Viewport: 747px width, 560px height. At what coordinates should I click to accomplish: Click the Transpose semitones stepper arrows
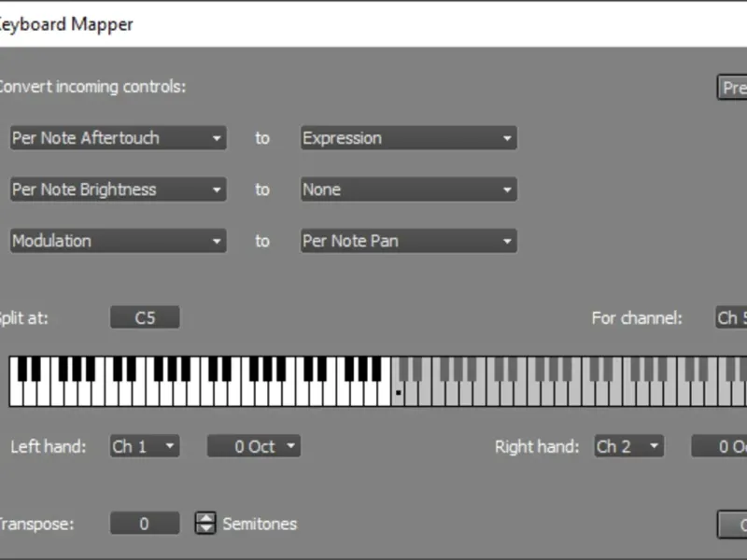(204, 524)
